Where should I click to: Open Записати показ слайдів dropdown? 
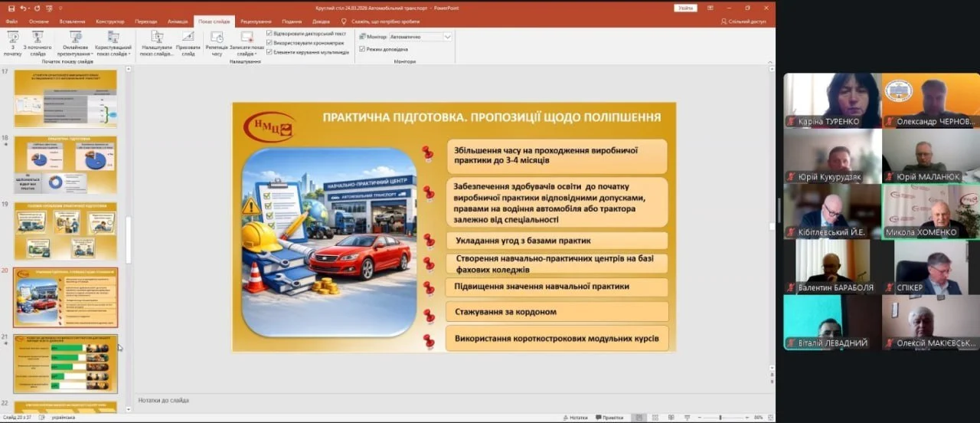pyautogui.click(x=247, y=44)
